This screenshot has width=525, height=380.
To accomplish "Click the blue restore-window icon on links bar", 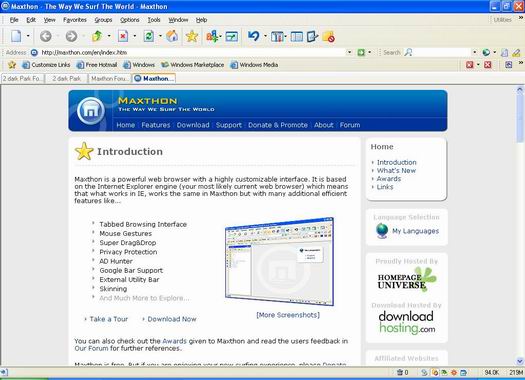I will pos(509,65).
